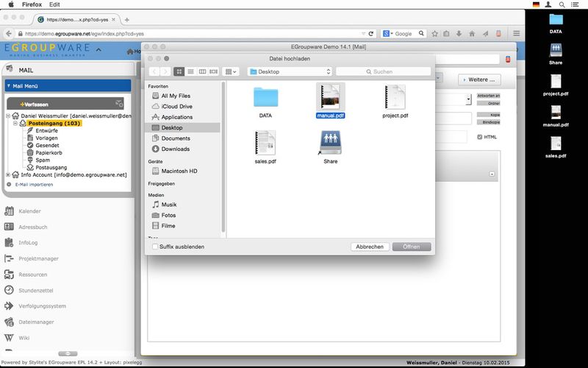Open the Gesendet folder
588x368 pixels.
click(x=47, y=145)
